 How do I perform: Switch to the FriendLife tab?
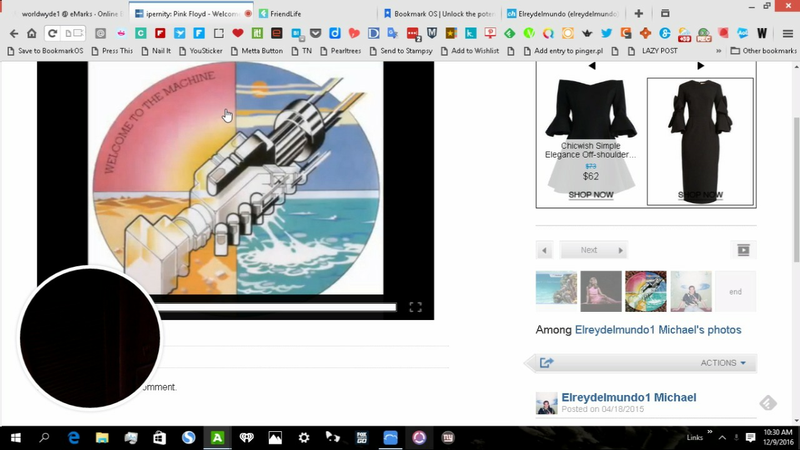290,14
